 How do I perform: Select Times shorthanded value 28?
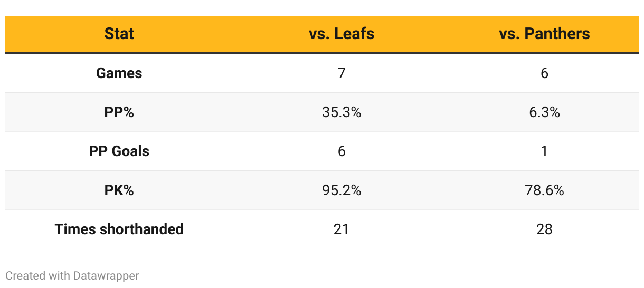544,229
